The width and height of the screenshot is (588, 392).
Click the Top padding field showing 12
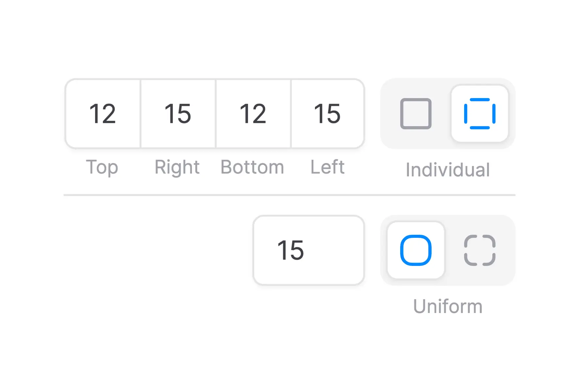point(103,114)
